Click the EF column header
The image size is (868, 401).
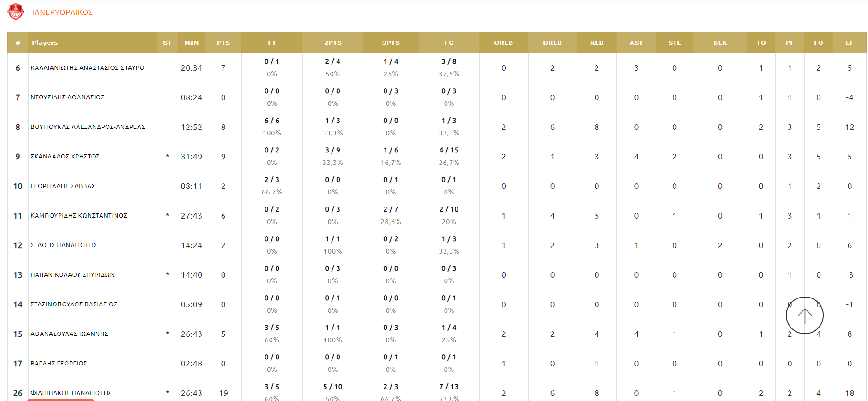[849, 43]
